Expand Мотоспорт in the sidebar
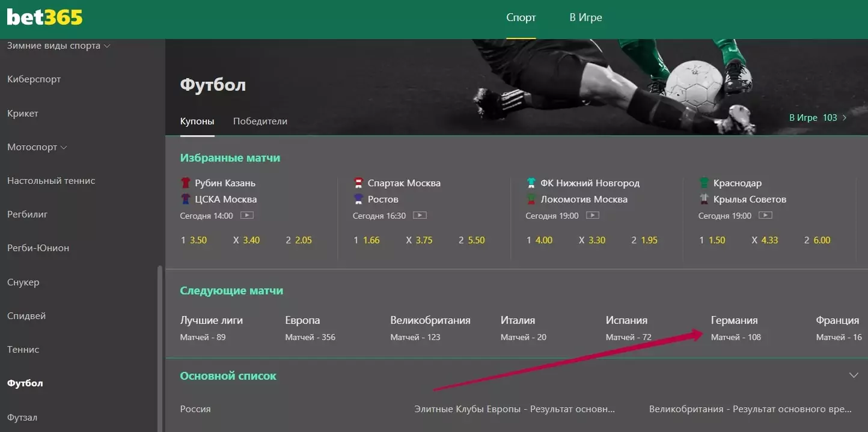The width and height of the screenshot is (868, 432). 64,147
